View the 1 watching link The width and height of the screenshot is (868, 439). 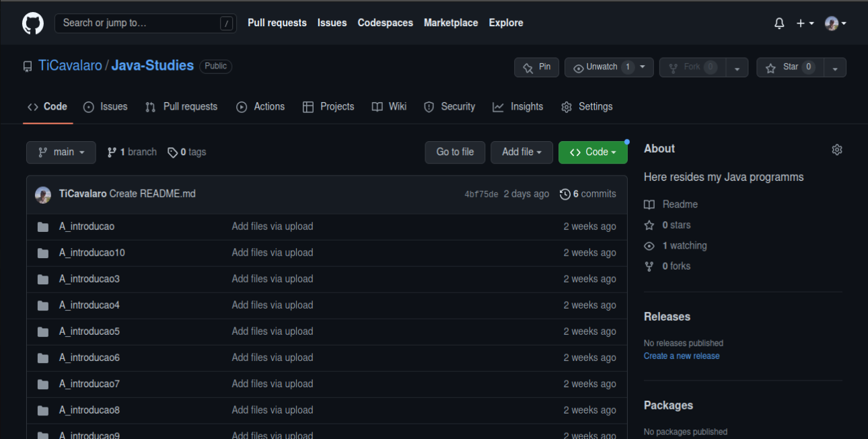point(676,246)
